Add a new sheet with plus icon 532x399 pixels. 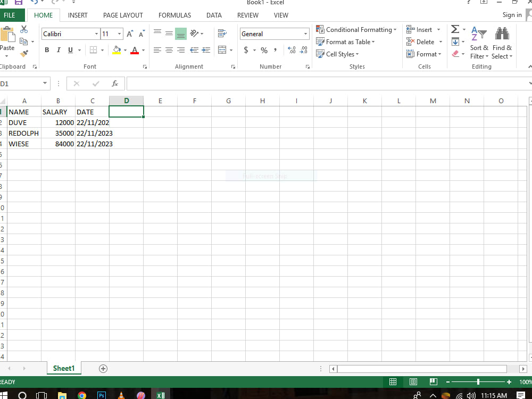[103, 369]
